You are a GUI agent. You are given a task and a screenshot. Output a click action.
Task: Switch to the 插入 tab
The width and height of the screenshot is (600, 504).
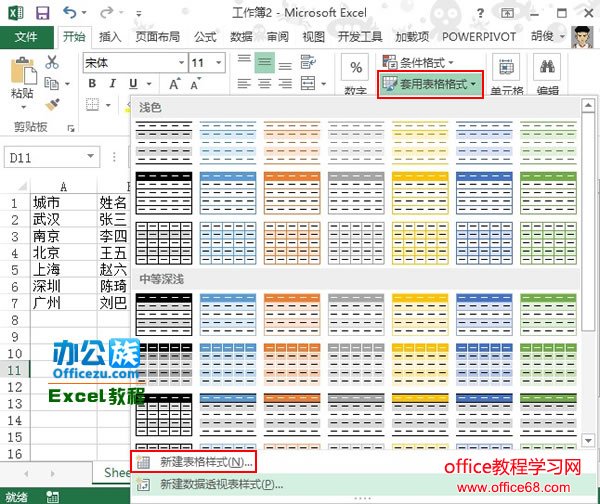[x=110, y=37]
